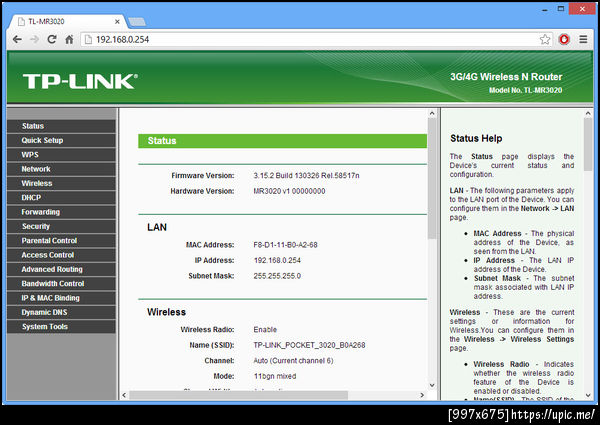Maximize the browser window
Screen dimensions: 600x425
[561, 9]
